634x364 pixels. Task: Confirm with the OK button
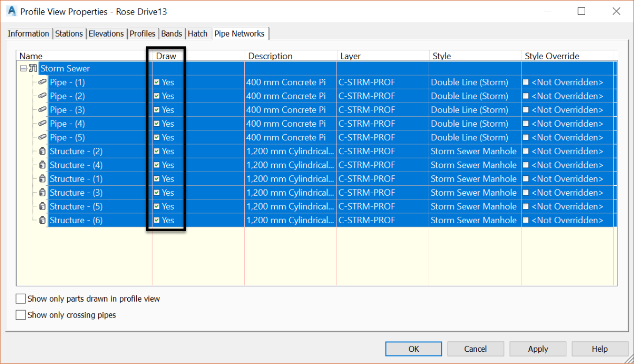tap(414, 349)
